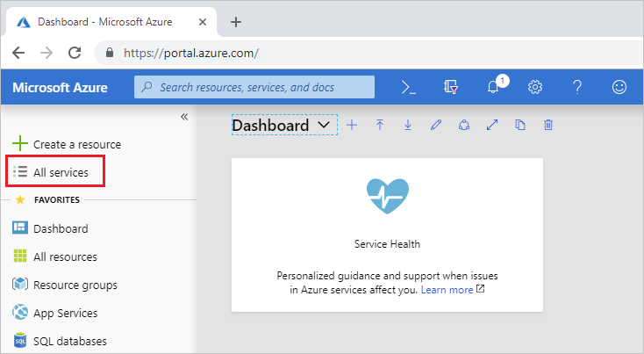Click the Service Health tile title
This screenshot has width=644, height=354.
(x=387, y=244)
